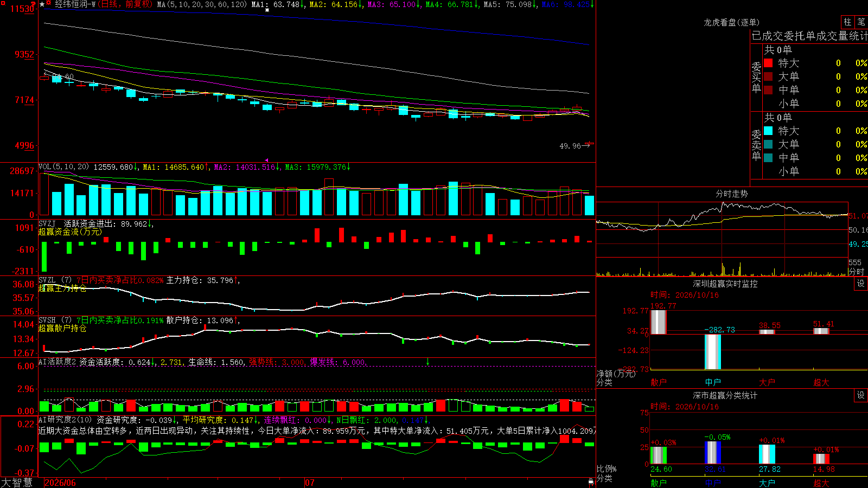Viewport: 868px width, 488px height.
Task: Click the red 特大 buy-order color swatch
Action: (x=768, y=63)
